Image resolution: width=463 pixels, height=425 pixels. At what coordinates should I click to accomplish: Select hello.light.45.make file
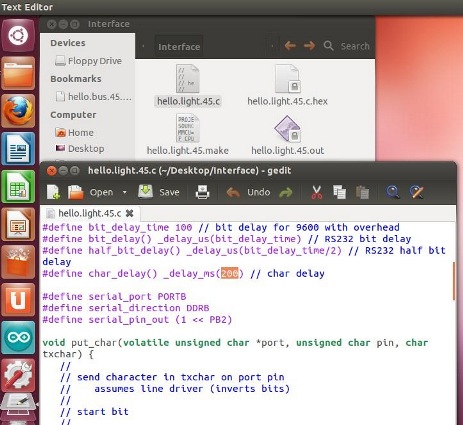(188, 135)
